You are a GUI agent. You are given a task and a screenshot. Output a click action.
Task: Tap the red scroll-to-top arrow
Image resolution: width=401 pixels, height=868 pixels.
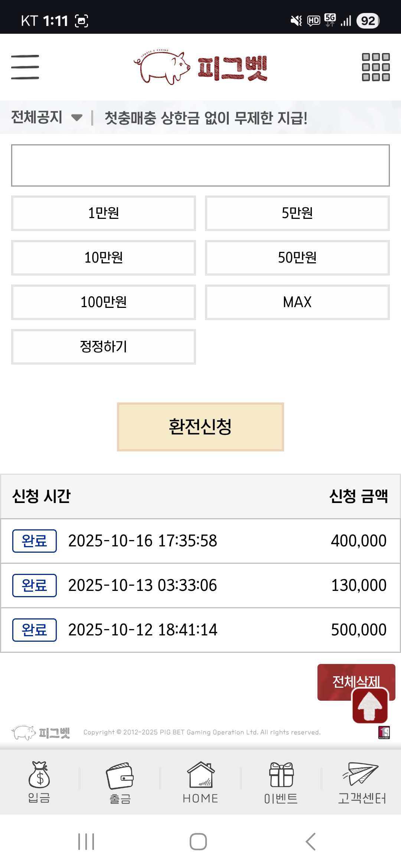coord(370,706)
